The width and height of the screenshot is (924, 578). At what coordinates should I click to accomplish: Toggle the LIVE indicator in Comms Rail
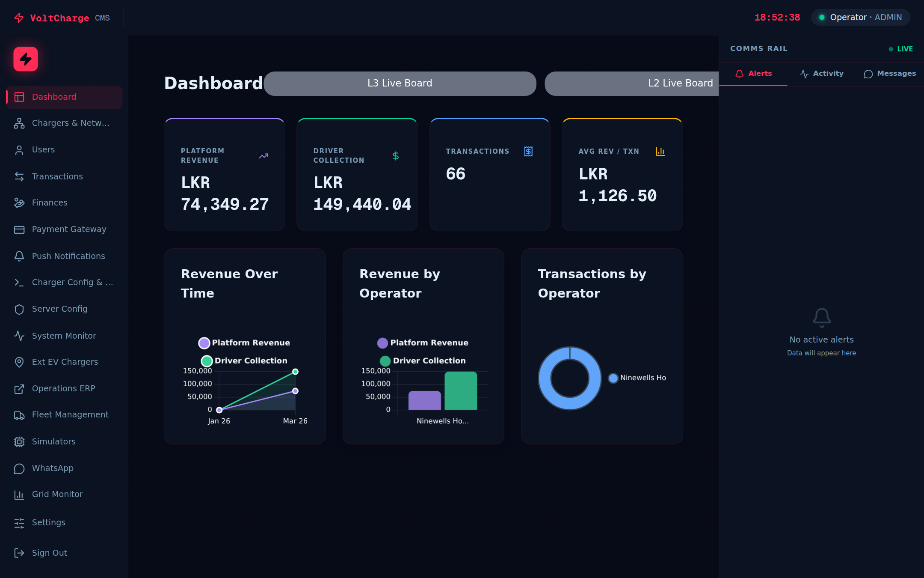coord(901,49)
